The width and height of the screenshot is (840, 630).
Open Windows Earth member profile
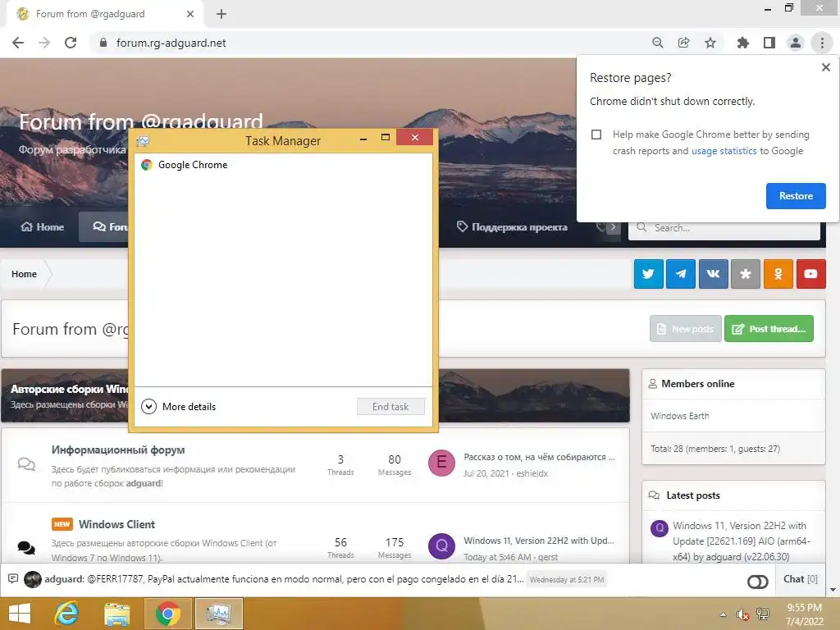point(679,416)
